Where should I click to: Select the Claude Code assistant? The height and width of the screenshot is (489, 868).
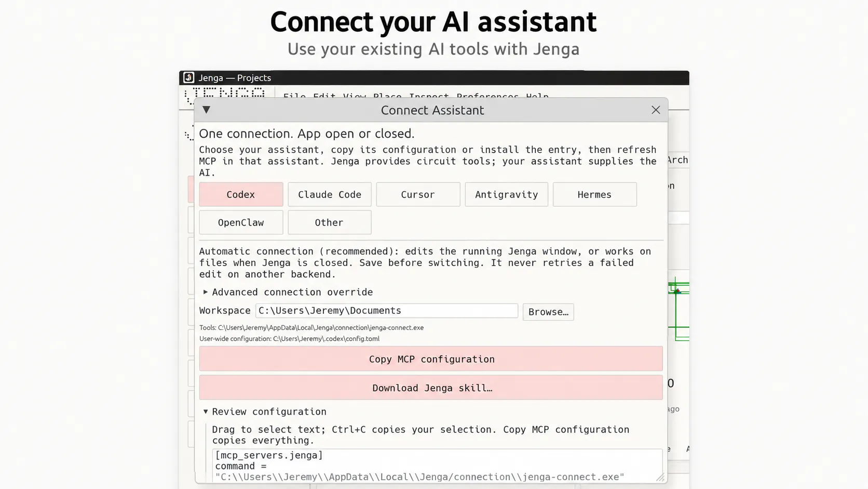[x=330, y=194]
